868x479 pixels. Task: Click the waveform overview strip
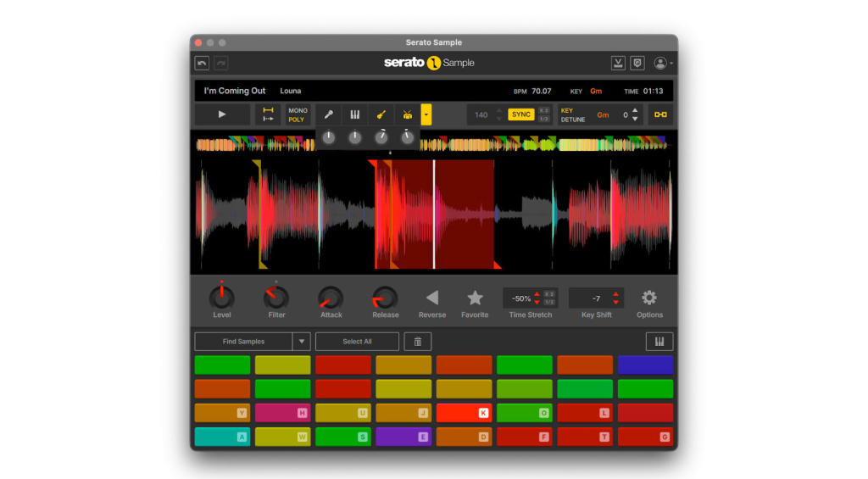[433, 145]
